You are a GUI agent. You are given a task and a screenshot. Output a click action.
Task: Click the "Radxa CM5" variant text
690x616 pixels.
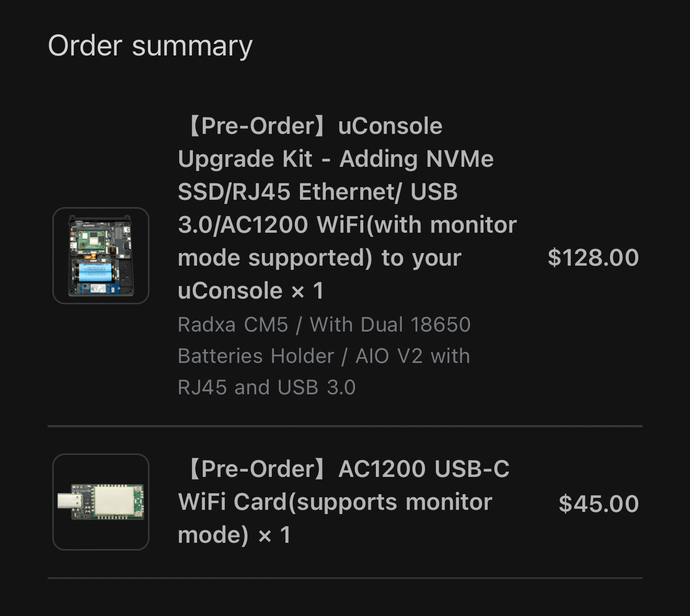pyautogui.click(x=233, y=325)
